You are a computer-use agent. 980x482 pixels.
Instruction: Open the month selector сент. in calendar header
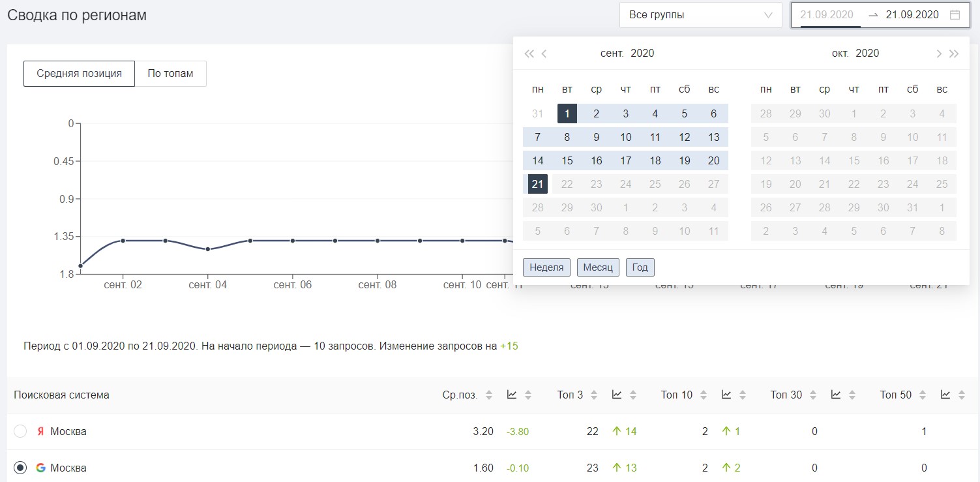point(612,53)
